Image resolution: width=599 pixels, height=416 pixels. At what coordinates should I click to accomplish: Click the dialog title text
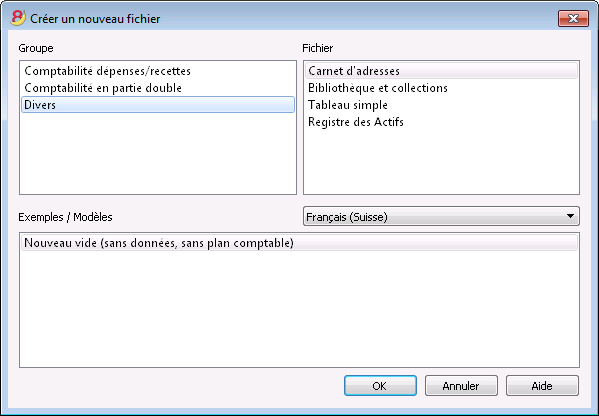coord(95,19)
